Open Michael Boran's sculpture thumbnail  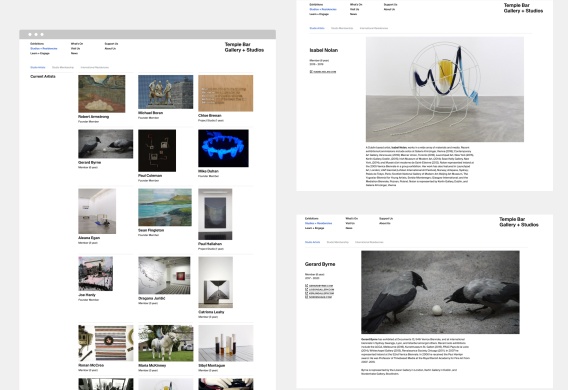(x=166, y=92)
